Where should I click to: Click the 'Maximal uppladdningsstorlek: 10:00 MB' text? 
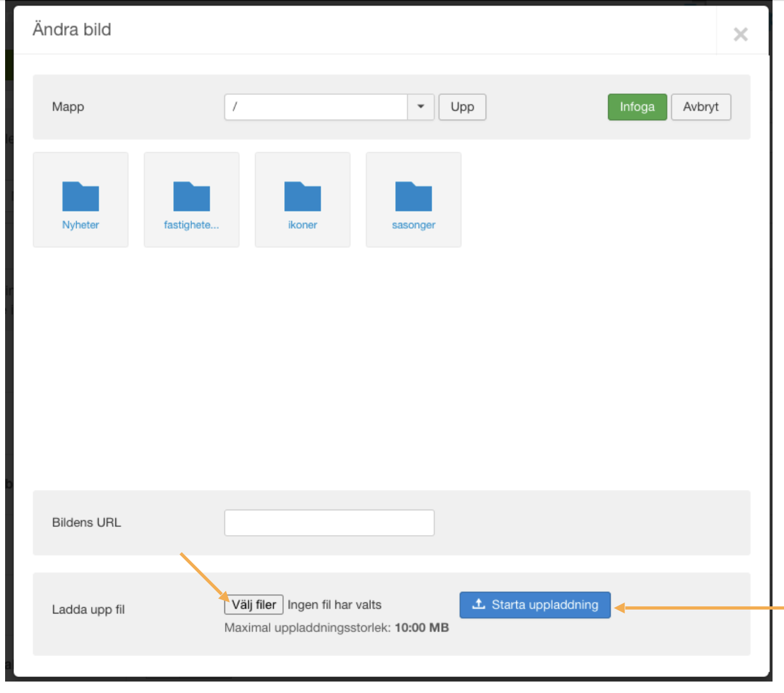(337, 628)
